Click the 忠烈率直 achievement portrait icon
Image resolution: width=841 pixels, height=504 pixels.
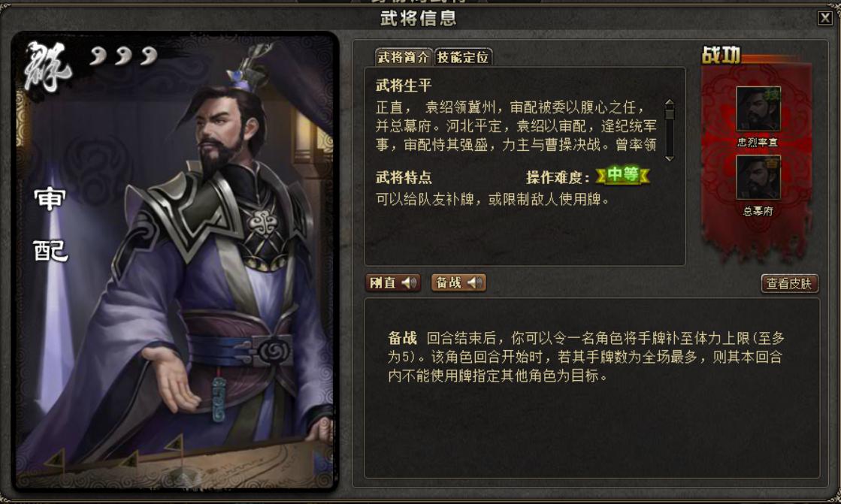tap(758, 110)
